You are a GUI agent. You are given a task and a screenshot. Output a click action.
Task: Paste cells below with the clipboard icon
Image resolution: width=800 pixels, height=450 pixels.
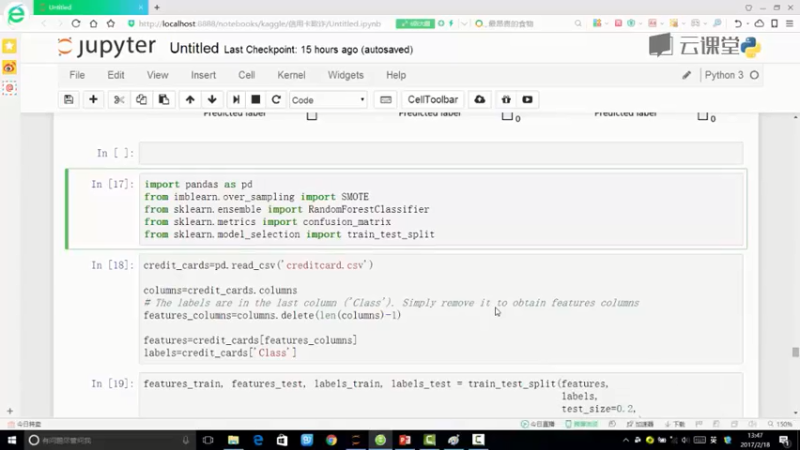164,99
